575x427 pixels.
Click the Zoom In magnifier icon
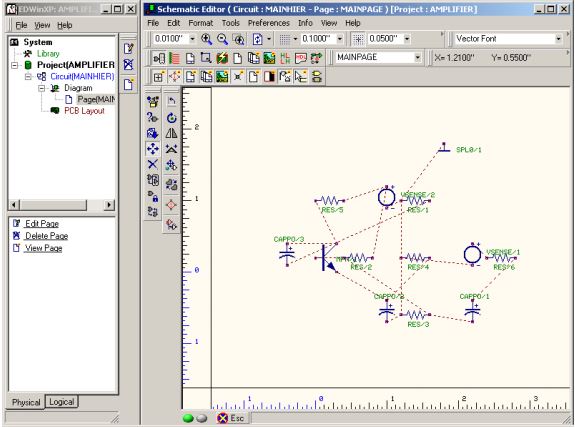pos(206,39)
